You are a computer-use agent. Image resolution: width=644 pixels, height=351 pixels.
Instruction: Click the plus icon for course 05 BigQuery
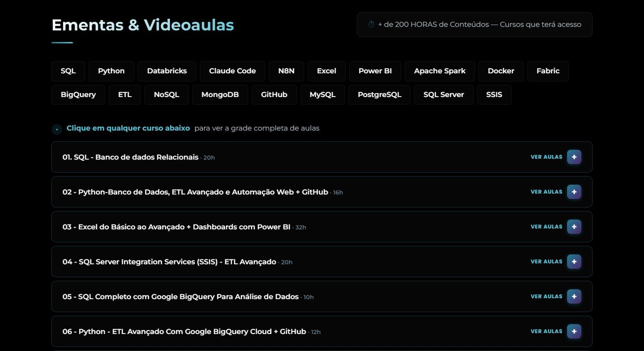pyautogui.click(x=574, y=297)
